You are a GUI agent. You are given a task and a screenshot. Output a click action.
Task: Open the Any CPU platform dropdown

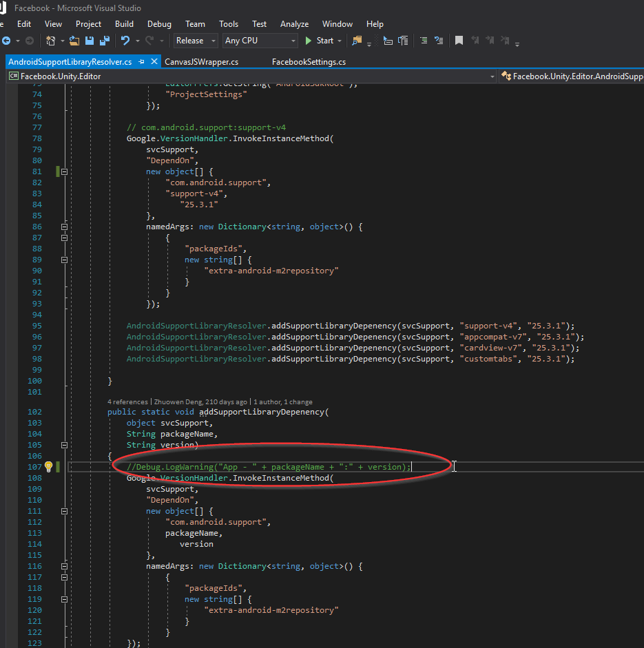tap(260, 41)
